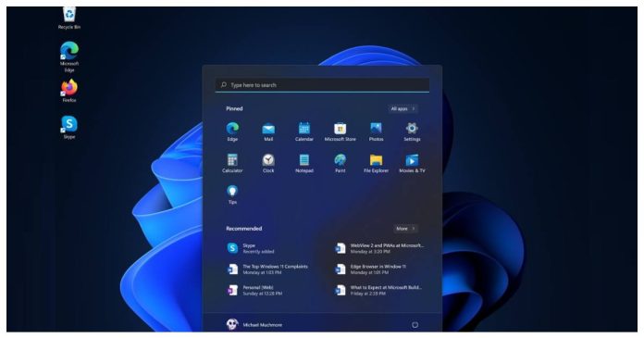Image resolution: width=644 pixels, height=338 pixels.
Task: Launch the pinned Movies & TV app
Action: pyautogui.click(x=412, y=163)
